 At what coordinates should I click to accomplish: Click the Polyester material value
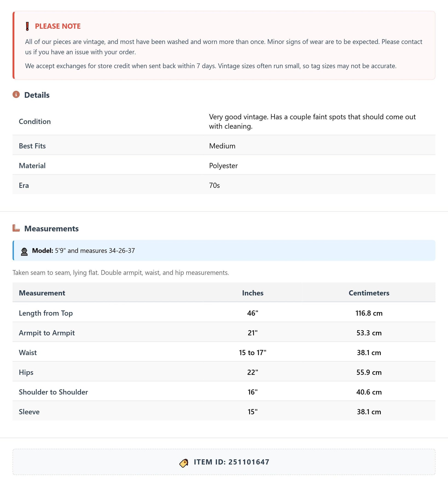[x=223, y=165]
